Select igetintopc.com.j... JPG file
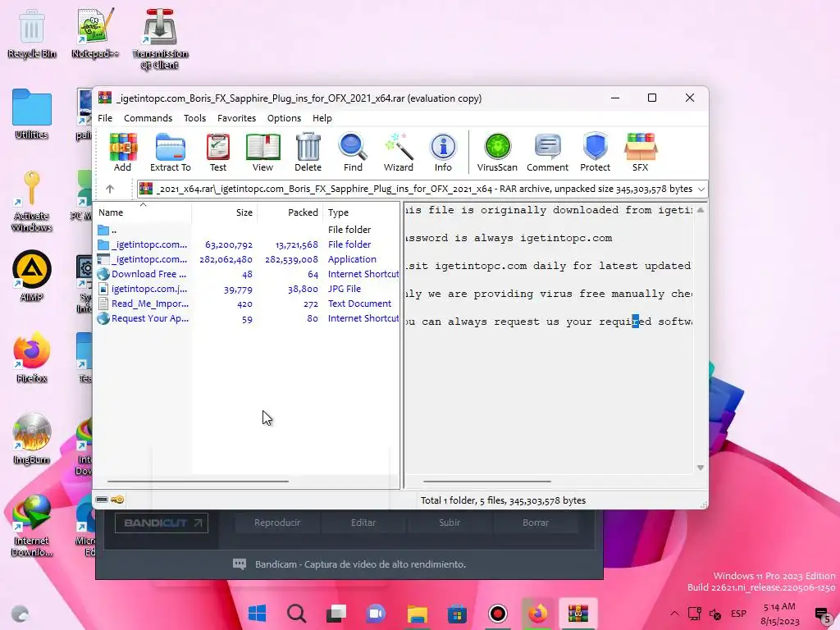The width and height of the screenshot is (840, 630). pyautogui.click(x=247, y=289)
